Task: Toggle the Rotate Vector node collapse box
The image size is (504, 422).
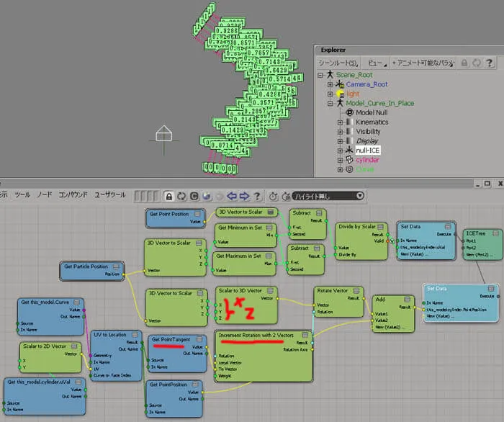Action: pos(356,290)
